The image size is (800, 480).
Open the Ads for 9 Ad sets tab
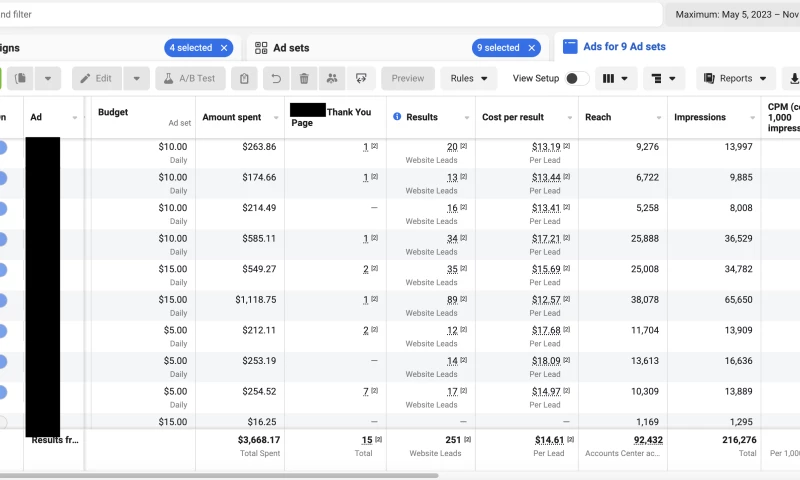(624, 46)
